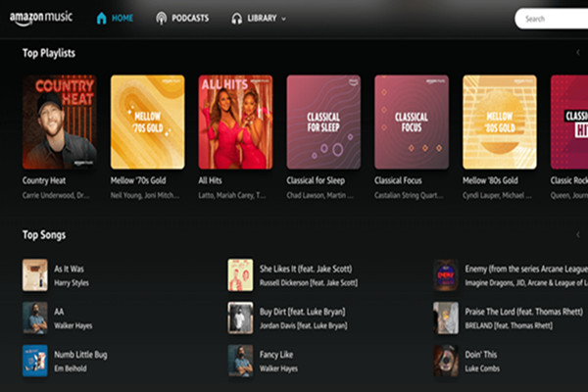Play She Likes It album art
This screenshot has width=588, height=392.
[x=240, y=275]
